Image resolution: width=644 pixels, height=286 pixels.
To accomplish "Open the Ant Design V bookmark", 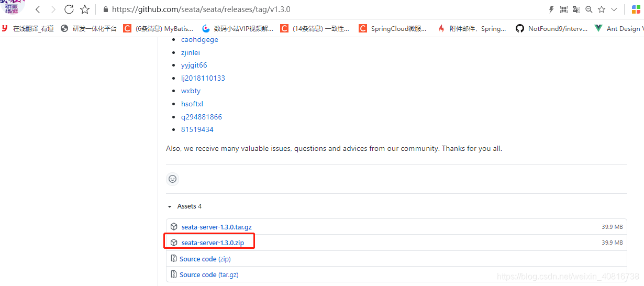I will (619, 28).
